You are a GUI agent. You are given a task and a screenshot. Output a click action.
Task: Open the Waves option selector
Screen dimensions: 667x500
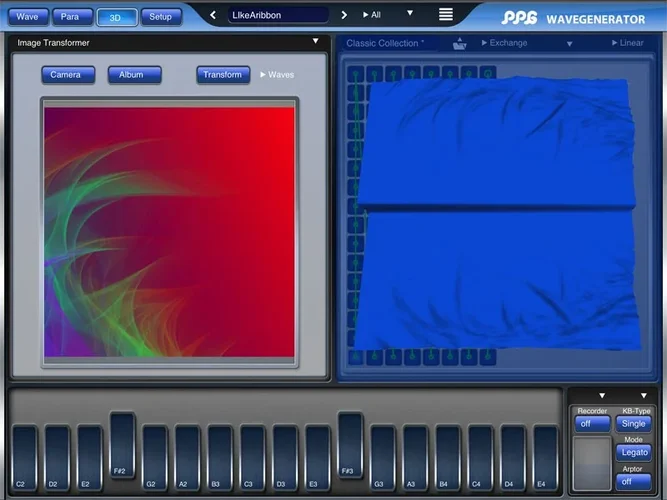pos(277,75)
